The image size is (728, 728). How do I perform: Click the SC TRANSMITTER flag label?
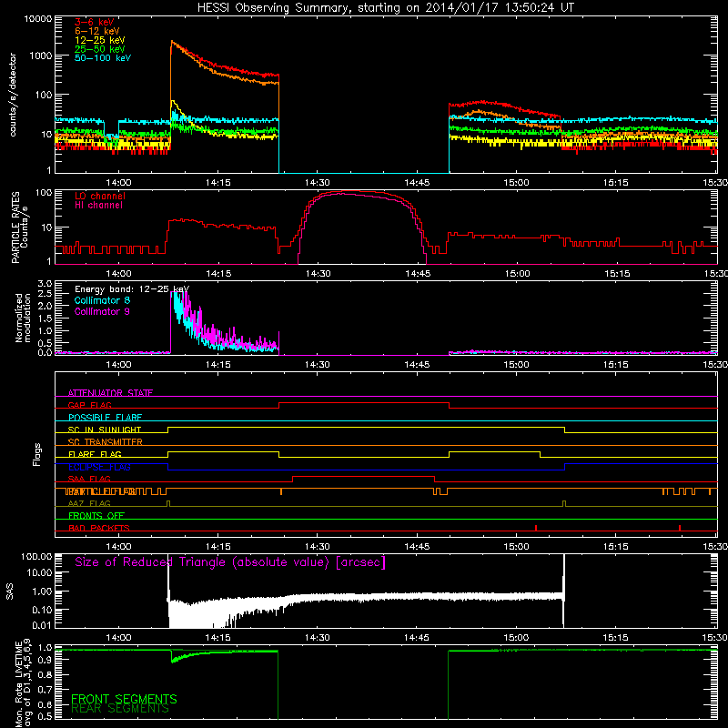click(106, 441)
